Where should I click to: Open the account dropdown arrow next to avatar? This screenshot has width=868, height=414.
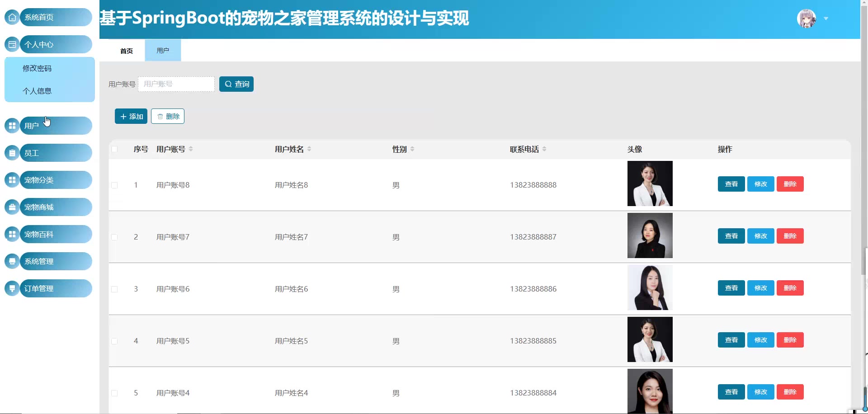point(826,19)
